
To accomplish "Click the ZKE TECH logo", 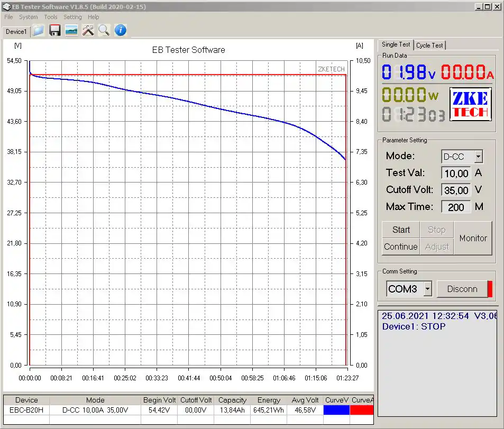I will (470, 104).
